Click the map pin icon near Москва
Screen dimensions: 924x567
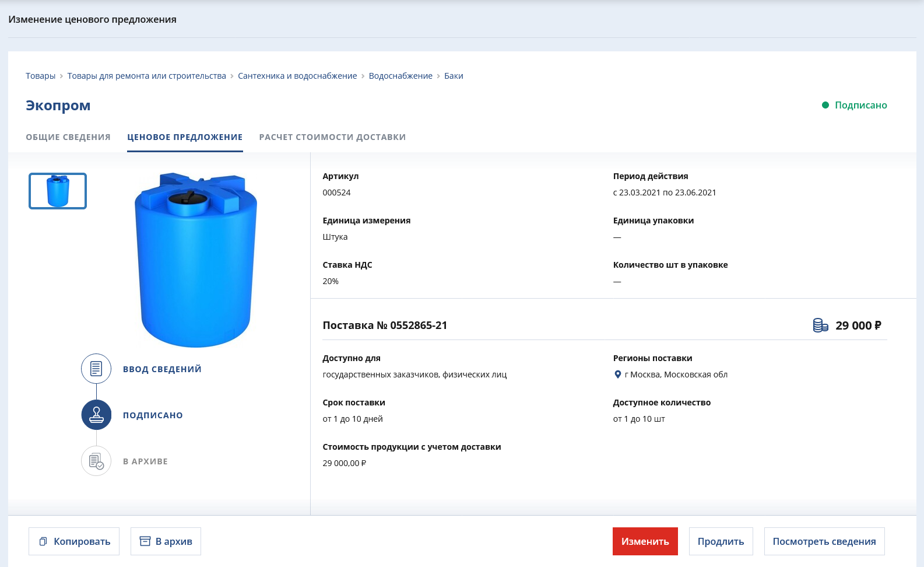tap(618, 374)
